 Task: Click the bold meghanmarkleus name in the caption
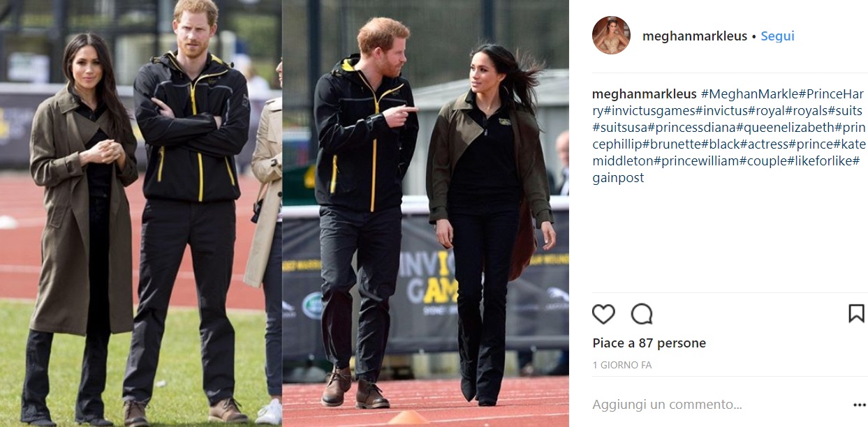pos(645,94)
